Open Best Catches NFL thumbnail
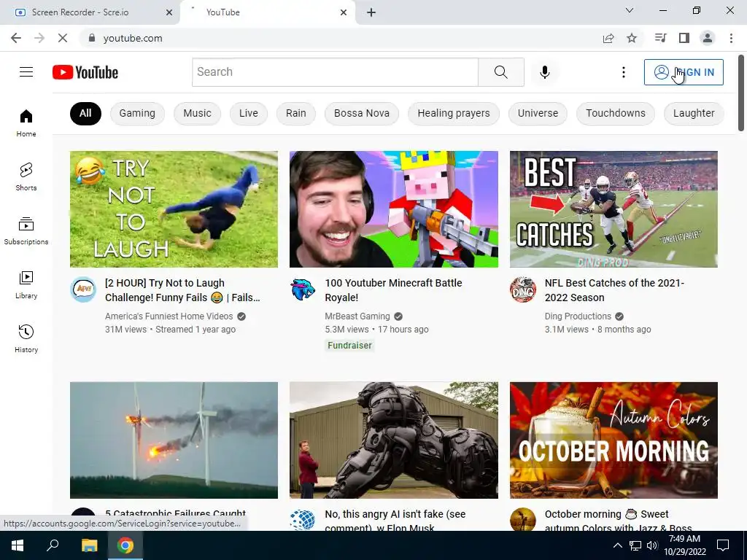The height and width of the screenshot is (560, 747). 614,209
